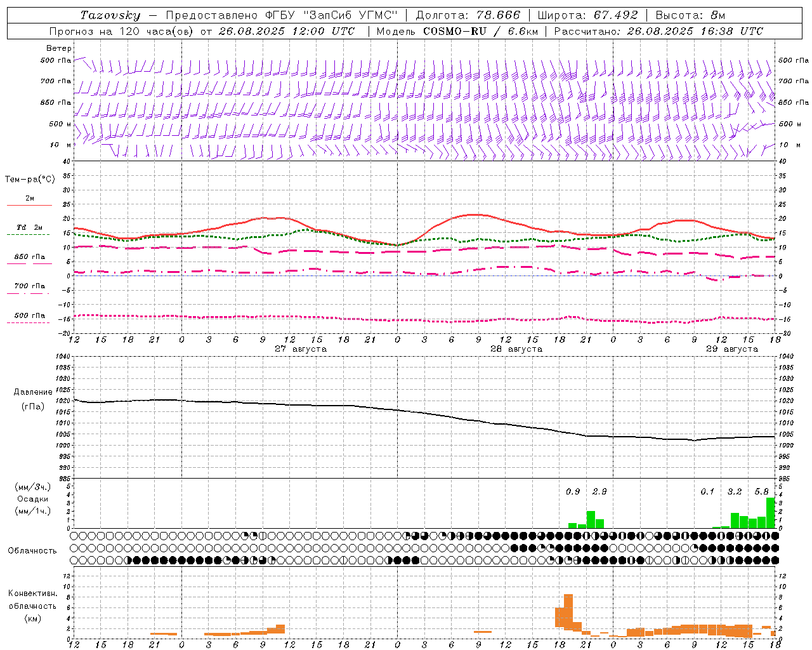Screen dimensions: 812x650
Task: Select the Высота: 8м header text
Action: tap(690, 15)
